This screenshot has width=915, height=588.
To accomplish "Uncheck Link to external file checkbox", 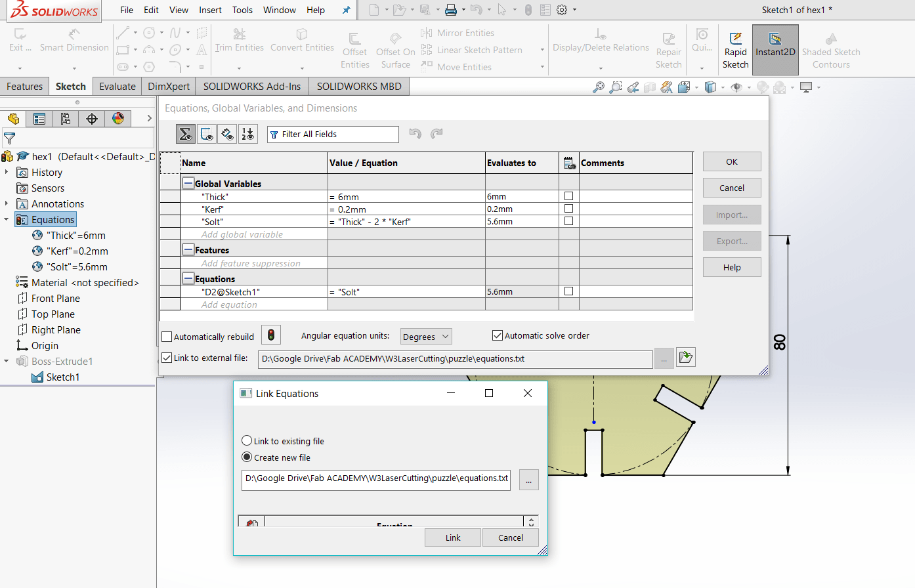I will (x=167, y=358).
